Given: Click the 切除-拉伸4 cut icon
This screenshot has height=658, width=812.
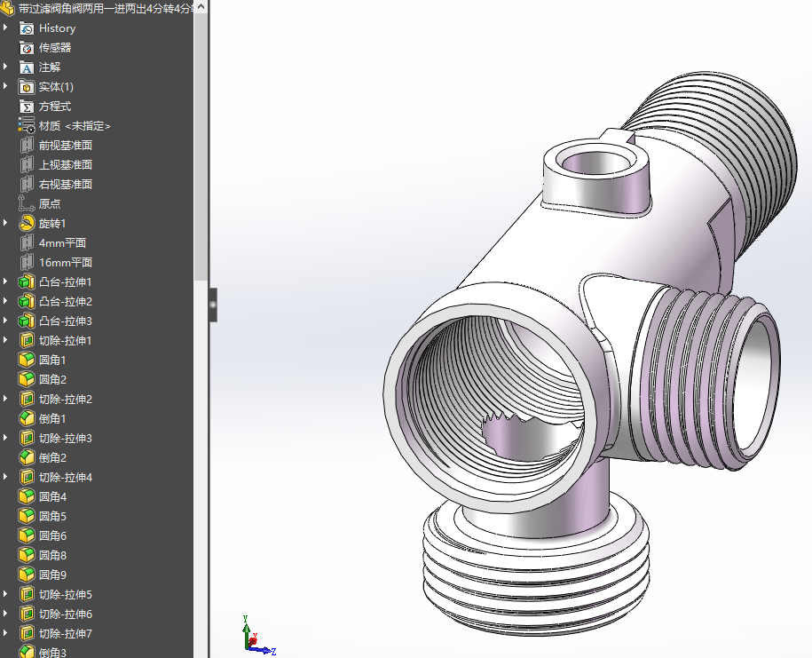Looking at the screenshot, I should click(x=27, y=477).
